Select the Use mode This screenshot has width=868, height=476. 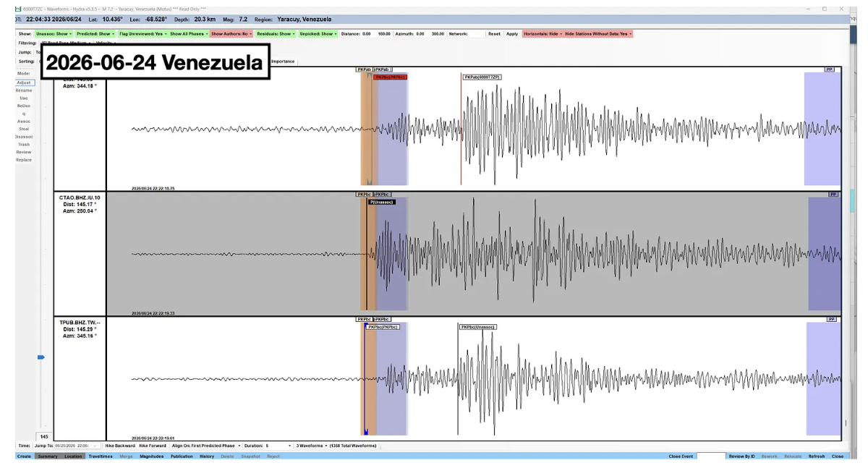tap(24, 98)
